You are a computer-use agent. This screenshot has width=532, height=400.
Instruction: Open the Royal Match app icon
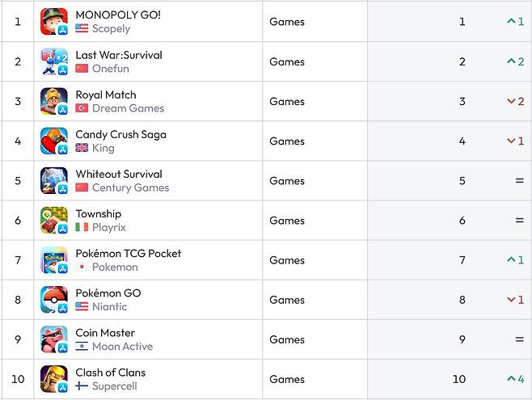tap(54, 101)
